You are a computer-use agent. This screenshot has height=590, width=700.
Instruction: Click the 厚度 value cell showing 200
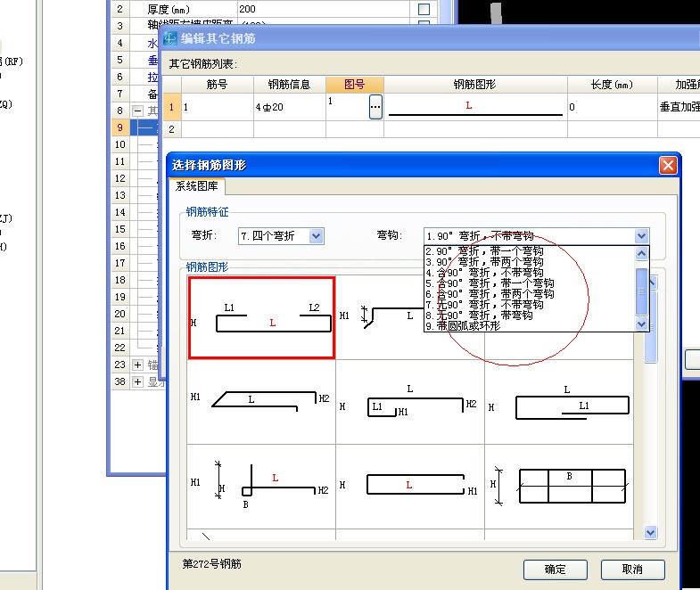tap(323, 9)
